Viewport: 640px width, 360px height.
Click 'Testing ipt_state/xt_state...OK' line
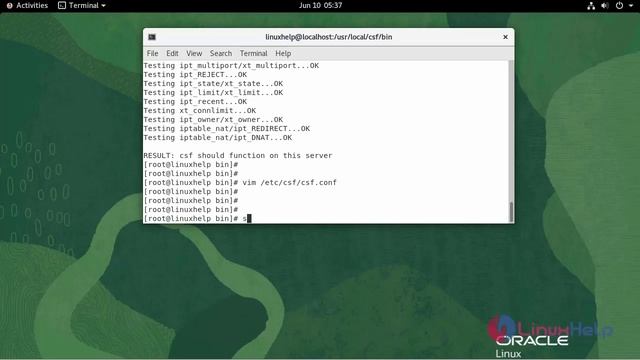[x=213, y=84]
